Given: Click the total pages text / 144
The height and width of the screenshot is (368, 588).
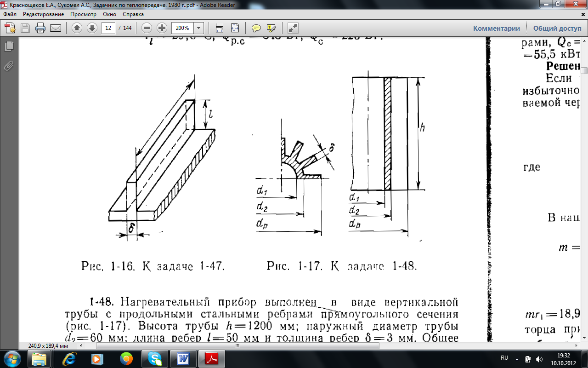Looking at the screenshot, I should click(125, 28).
